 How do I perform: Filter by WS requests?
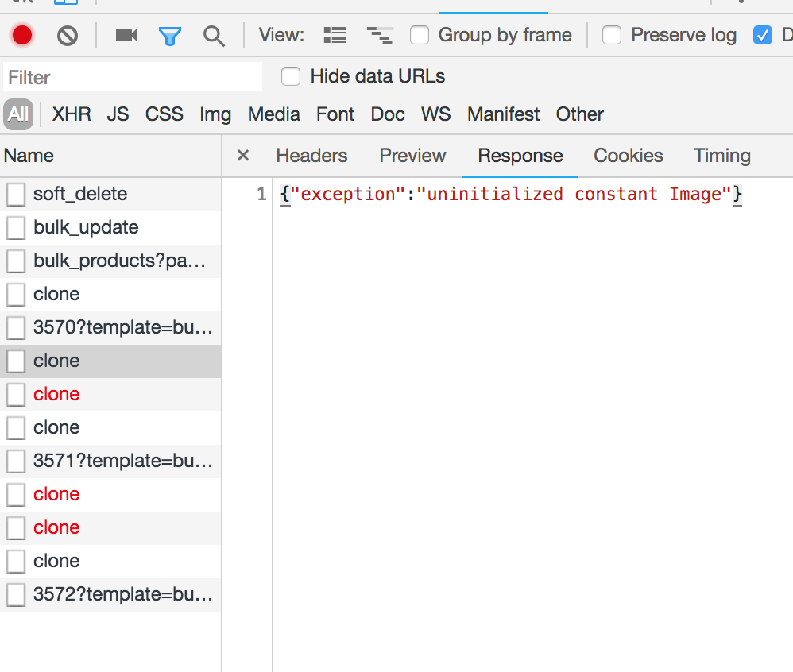(436, 114)
